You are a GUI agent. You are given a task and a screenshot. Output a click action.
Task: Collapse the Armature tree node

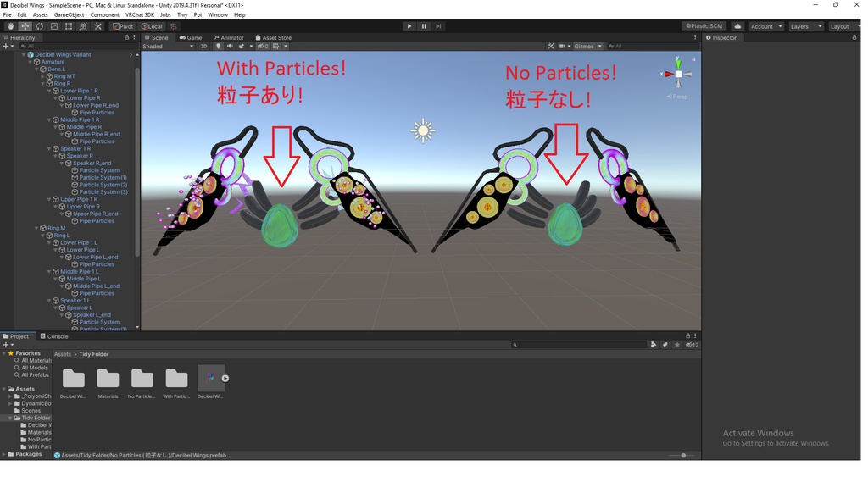31,62
